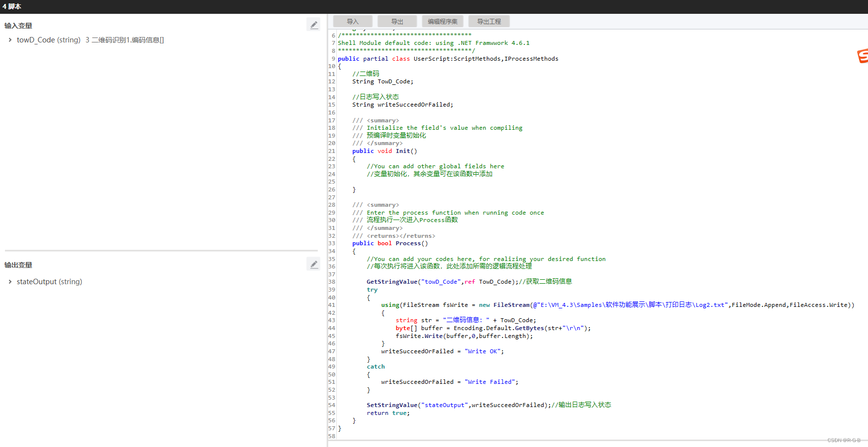Image resolution: width=868 pixels, height=447 pixels.
Task: Click the 'public void Init()' line
Action: (385, 151)
